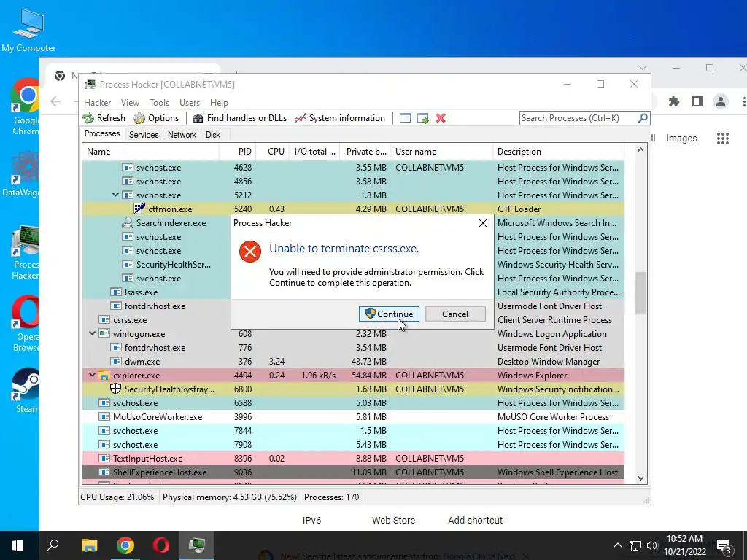
Task: Select the Steam desktop shortcut
Action: click(x=26, y=391)
